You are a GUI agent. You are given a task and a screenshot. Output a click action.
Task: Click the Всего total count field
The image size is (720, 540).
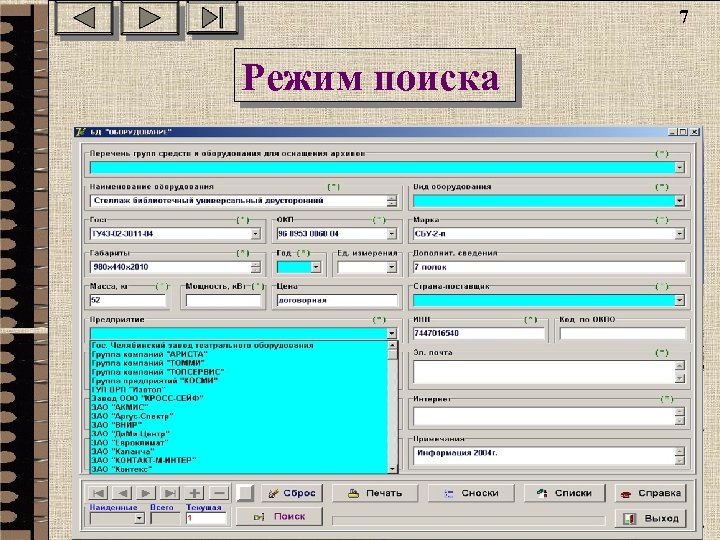click(x=165, y=518)
